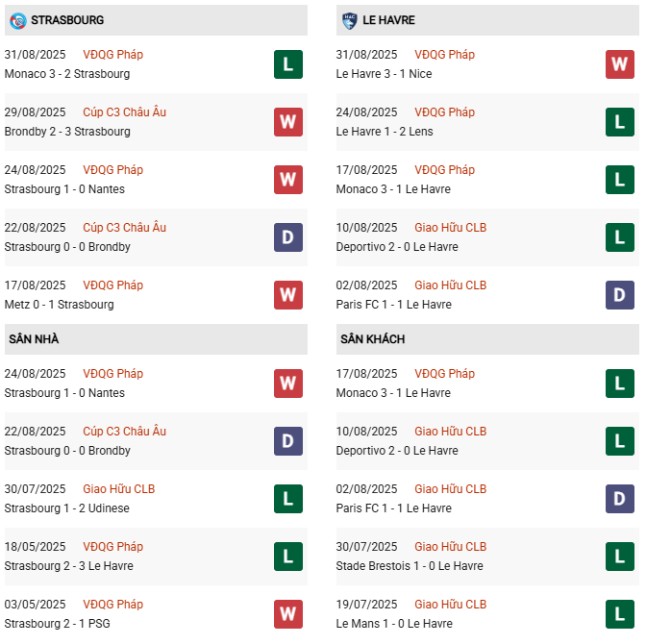Viewport: 646px width, 644px height.
Task: Click W badge for Brondby 2-3 Strasbourg
Action: coord(288,122)
